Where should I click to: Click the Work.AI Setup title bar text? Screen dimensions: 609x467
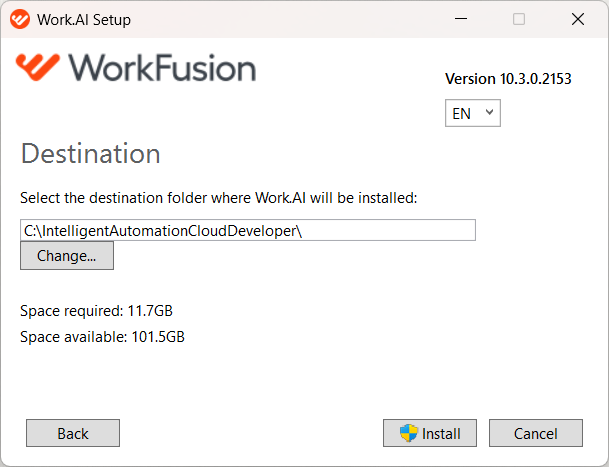[84, 19]
